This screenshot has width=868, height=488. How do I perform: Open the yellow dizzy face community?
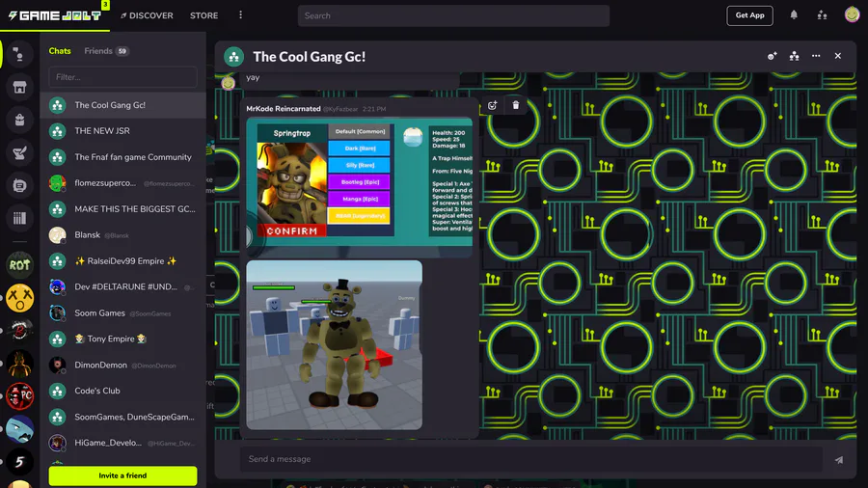pos(19,298)
